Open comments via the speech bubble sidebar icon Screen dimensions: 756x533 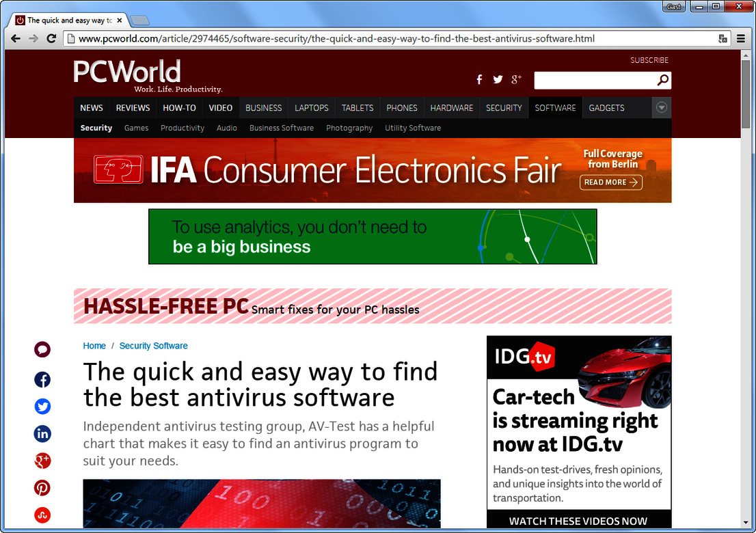42,349
